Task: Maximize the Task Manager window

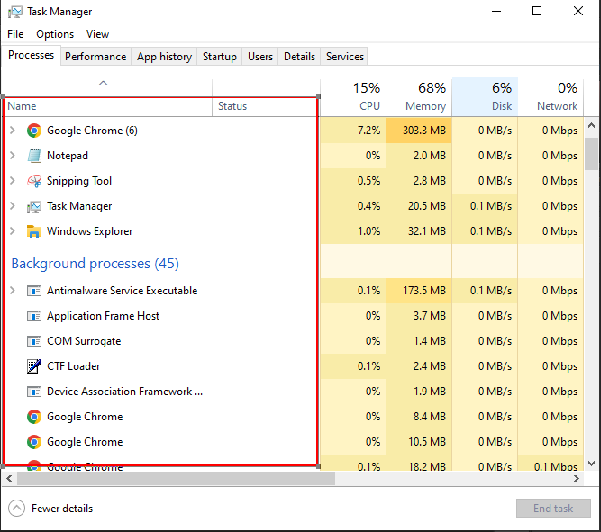Action: coord(536,11)
